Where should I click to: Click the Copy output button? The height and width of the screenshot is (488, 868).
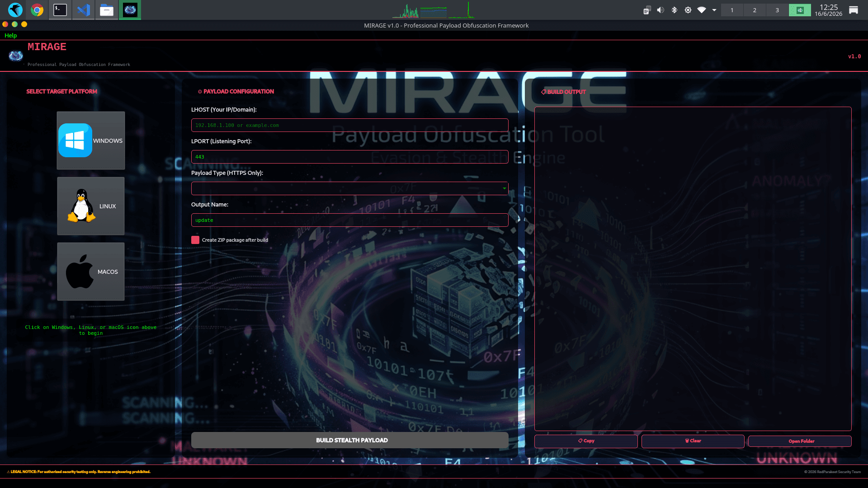pyautogui.click(x=586, y=441)
